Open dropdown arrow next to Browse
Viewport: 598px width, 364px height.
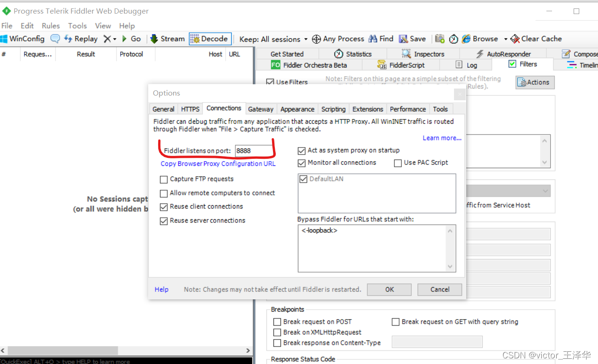506,39
